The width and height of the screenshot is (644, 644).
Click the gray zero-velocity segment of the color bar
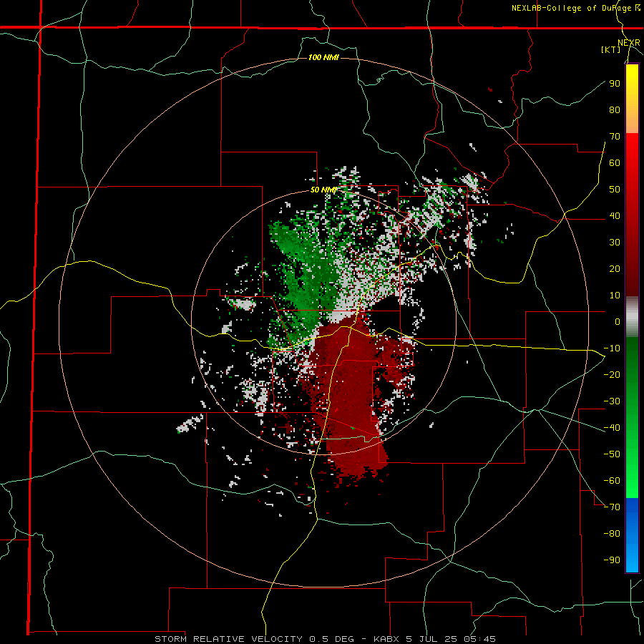[x=632, y=317]
